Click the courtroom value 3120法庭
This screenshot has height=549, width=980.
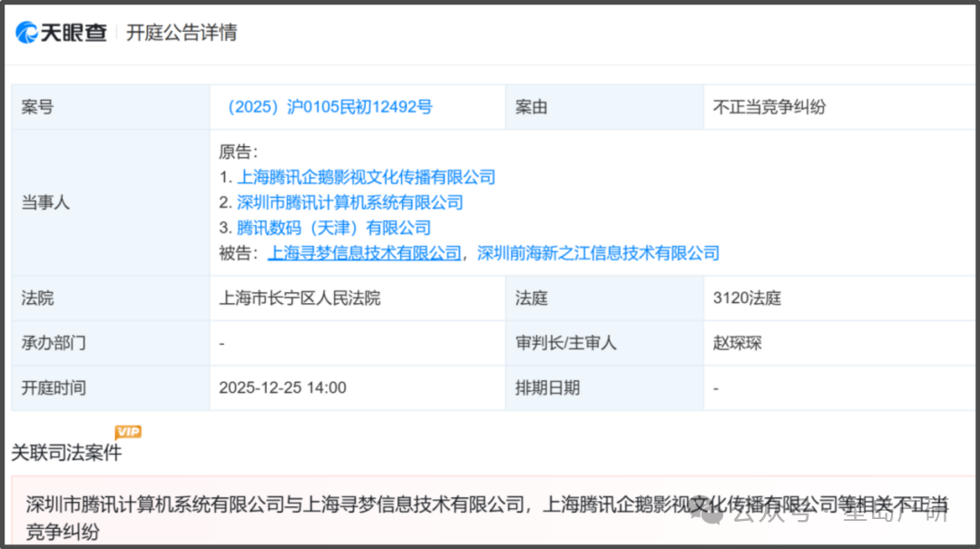[x=747, y=298]
